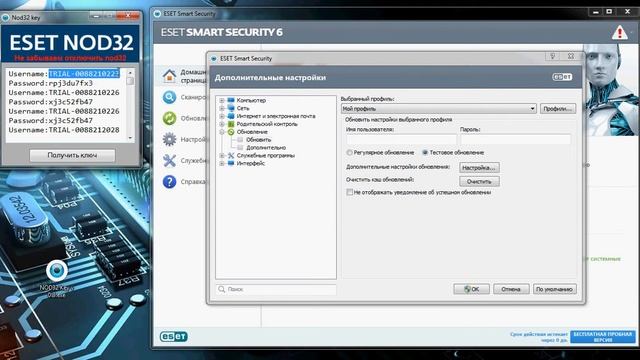Screen dimensions: 640x360
Task: Click the ESET logo at bottom of main window
Action: point(173,336)
